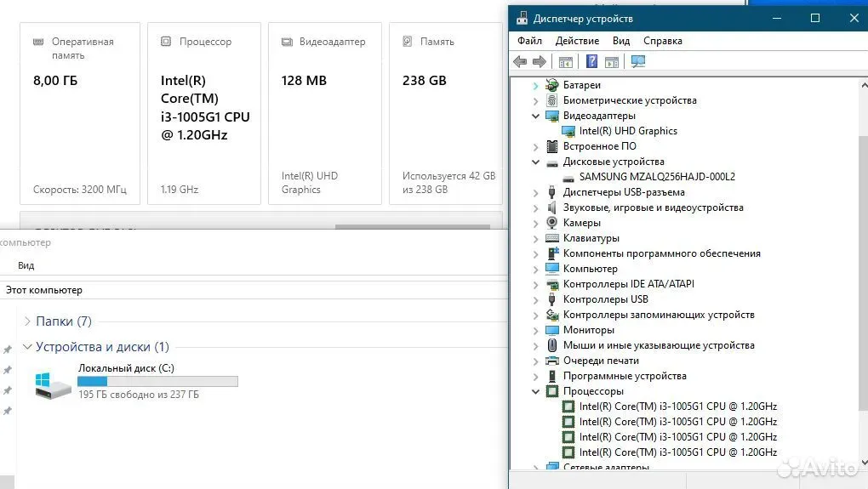This screenshot has width=868, height=489.
Task: Expand the Компьютер tree node
Action: [535, 270]
